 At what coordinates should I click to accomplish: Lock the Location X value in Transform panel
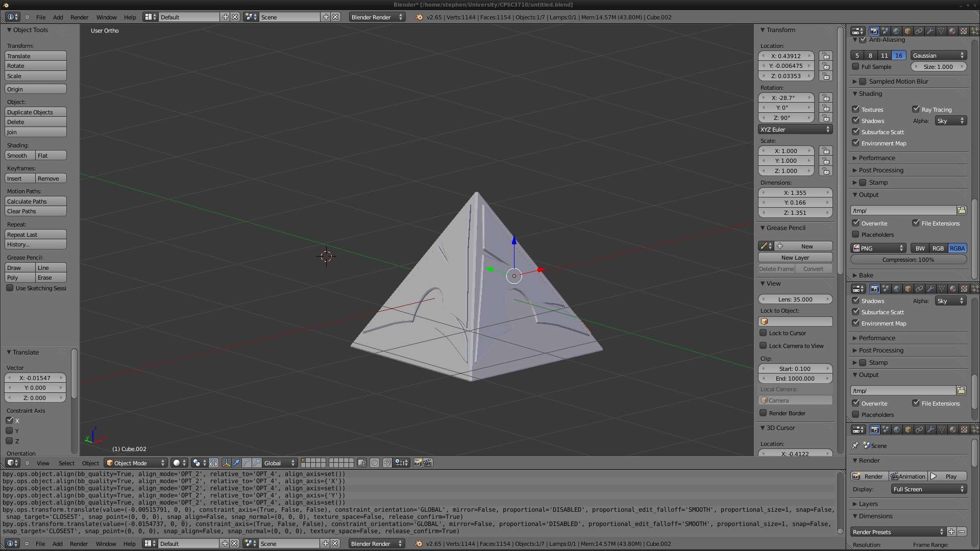point(825,56)
